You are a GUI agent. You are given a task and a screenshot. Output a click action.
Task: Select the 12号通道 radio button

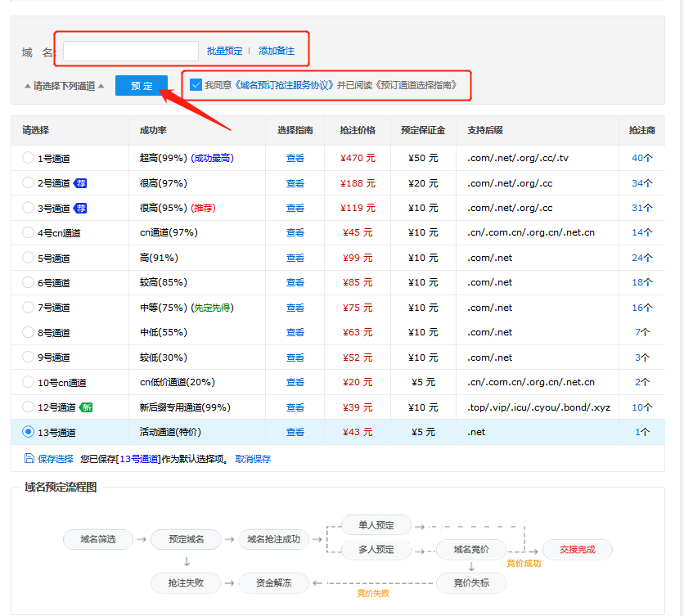(28, 407)
